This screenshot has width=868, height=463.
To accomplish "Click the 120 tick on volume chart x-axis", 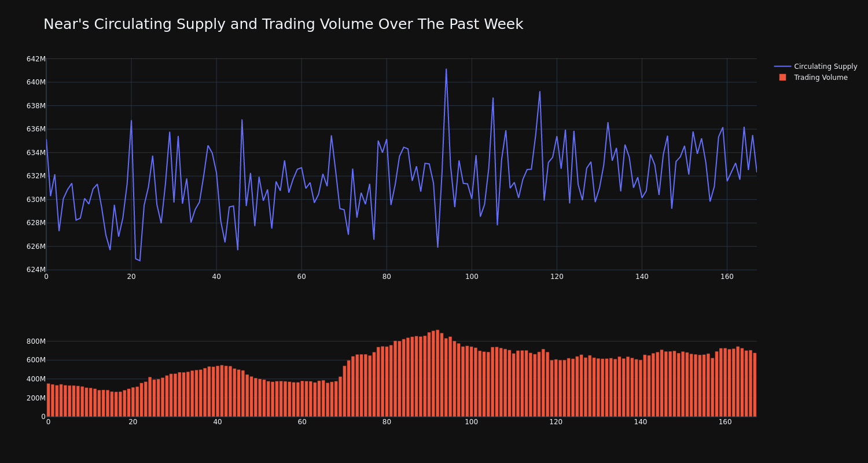I will click(x=556, y=422).
